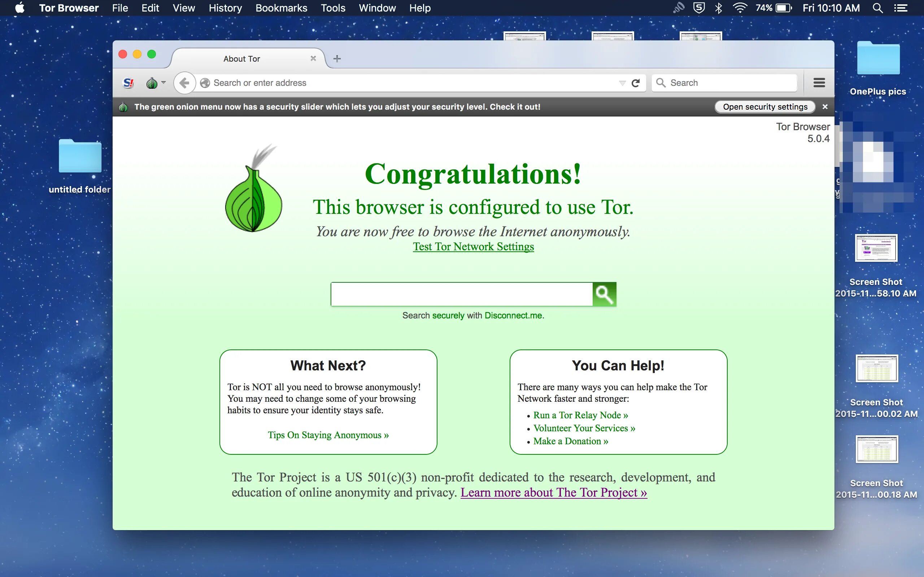Image resolution: width=924 pixels, height=577 pixels.
Task: Expand the onion menu dropdown arrow
Action: pyautogui.click(x=164, y=82)
